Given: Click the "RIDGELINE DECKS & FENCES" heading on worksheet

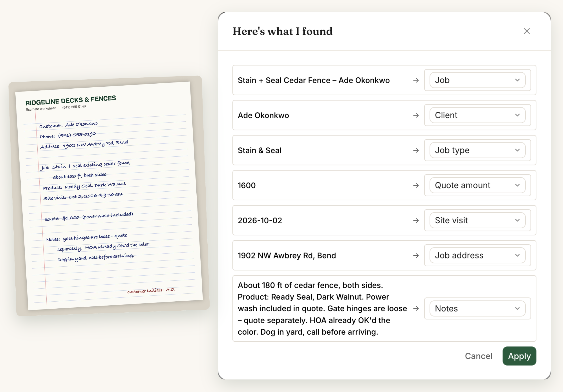Looking at the screenshot, I should (x=71, y=100).
